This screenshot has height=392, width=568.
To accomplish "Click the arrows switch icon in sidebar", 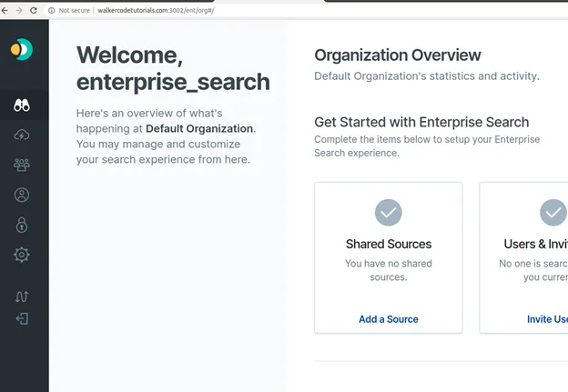I will tap(22, 297).
